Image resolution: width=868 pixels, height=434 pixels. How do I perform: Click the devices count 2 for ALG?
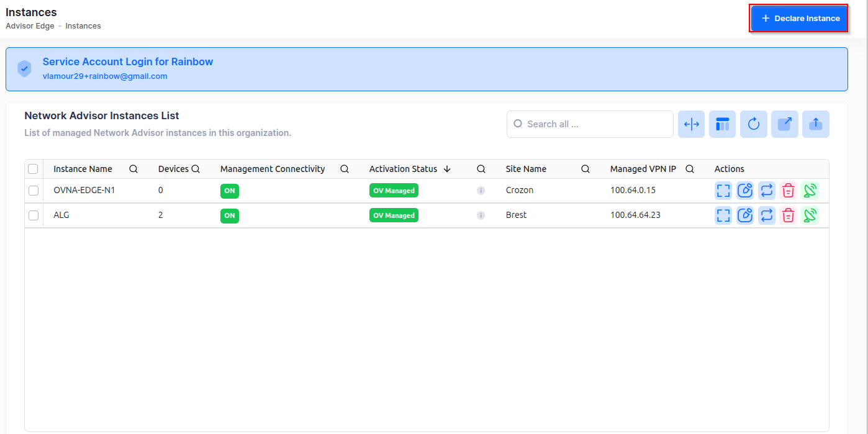click(161, 215)
